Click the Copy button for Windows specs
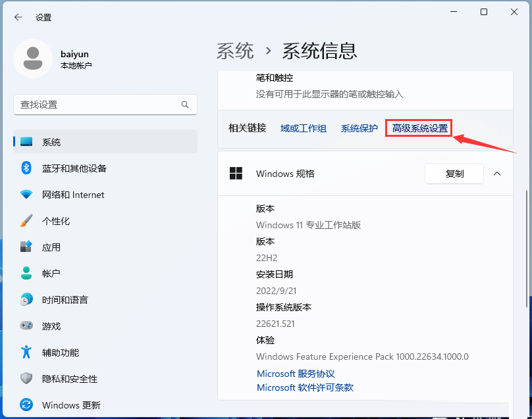This screenshot has height=419, width=532. coord(454,174)
